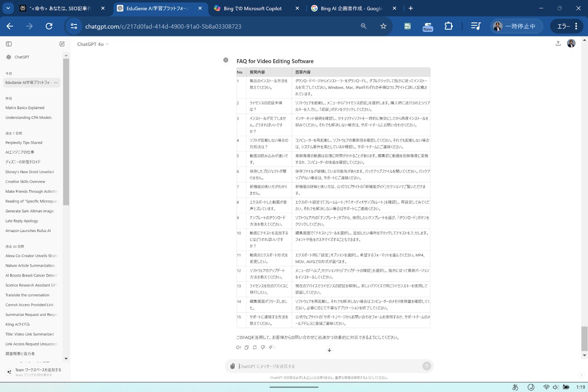
Task: Click the Team workspace add button
Action: coord(33,372)
